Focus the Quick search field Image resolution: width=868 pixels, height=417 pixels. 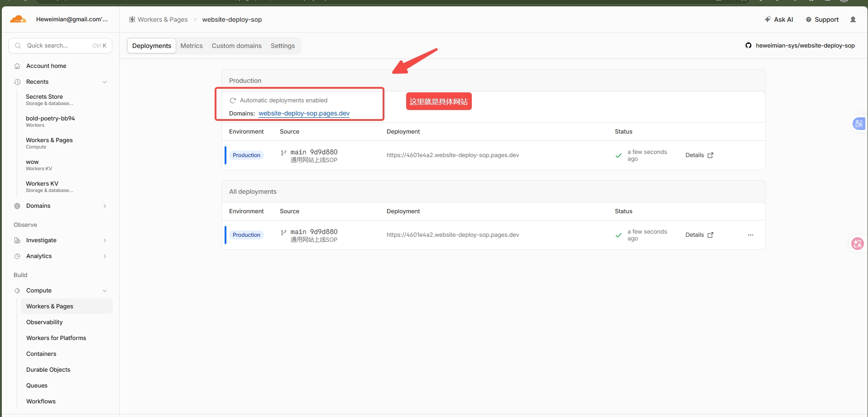[60, 46]
